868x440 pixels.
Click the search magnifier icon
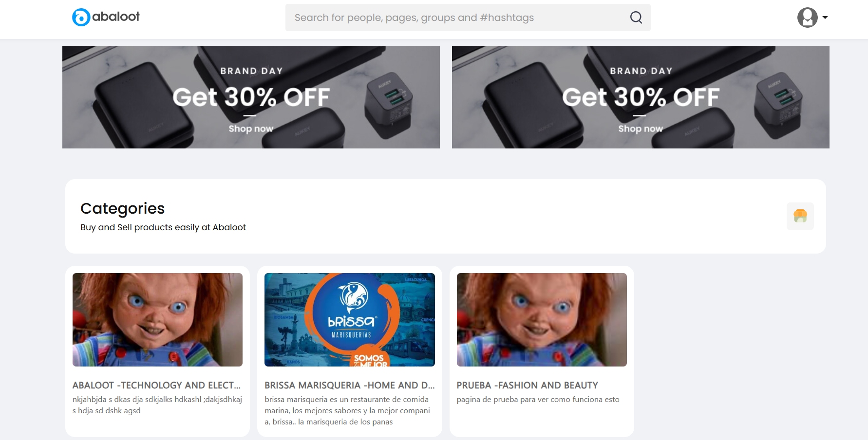(636, 18)
